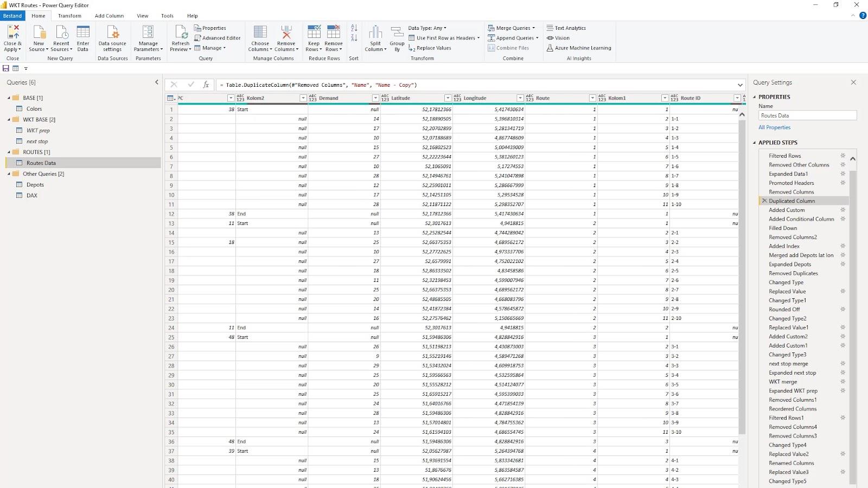Click the Remove Rows icon
This screenshot has width=868, height=488.
[334, 31]
